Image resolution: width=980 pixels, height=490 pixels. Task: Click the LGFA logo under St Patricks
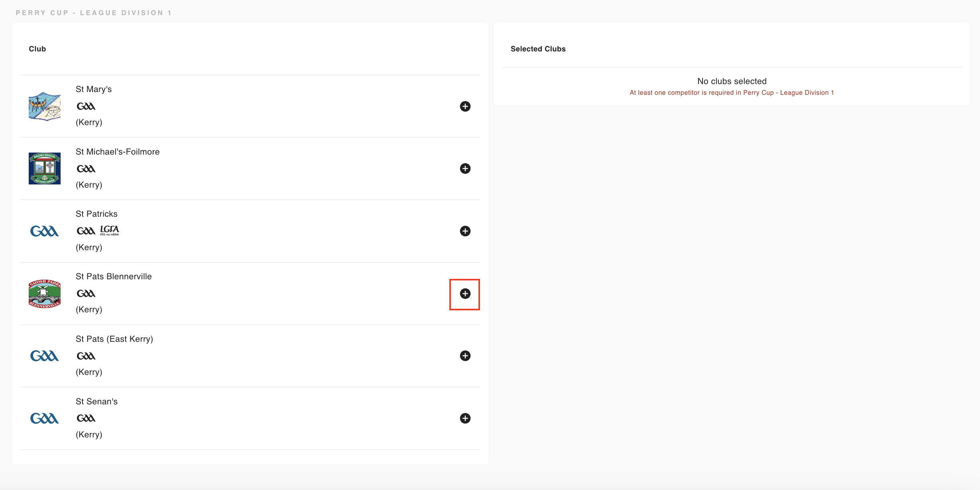click(x=110, y=231)
